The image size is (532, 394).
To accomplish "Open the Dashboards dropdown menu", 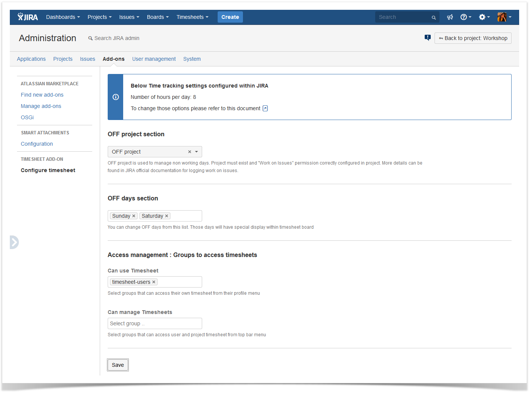I will (x=63, y=17).
